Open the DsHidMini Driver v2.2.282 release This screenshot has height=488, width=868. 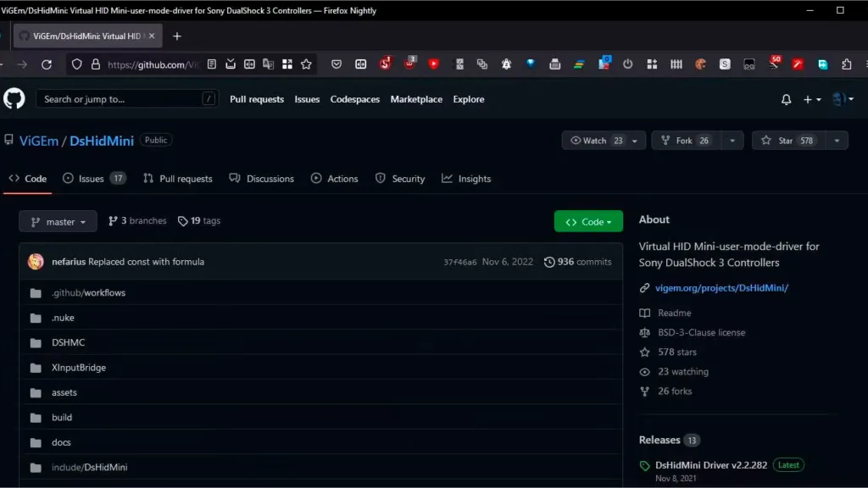[x=711, y=465]
